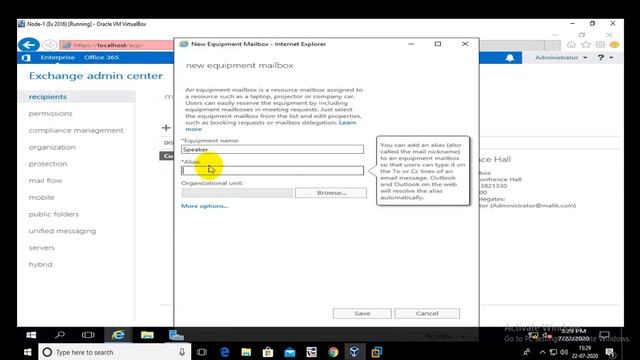Switch to the Enterprise tab
This screenshot has width=640, height=360.
(x=57, y=58)
